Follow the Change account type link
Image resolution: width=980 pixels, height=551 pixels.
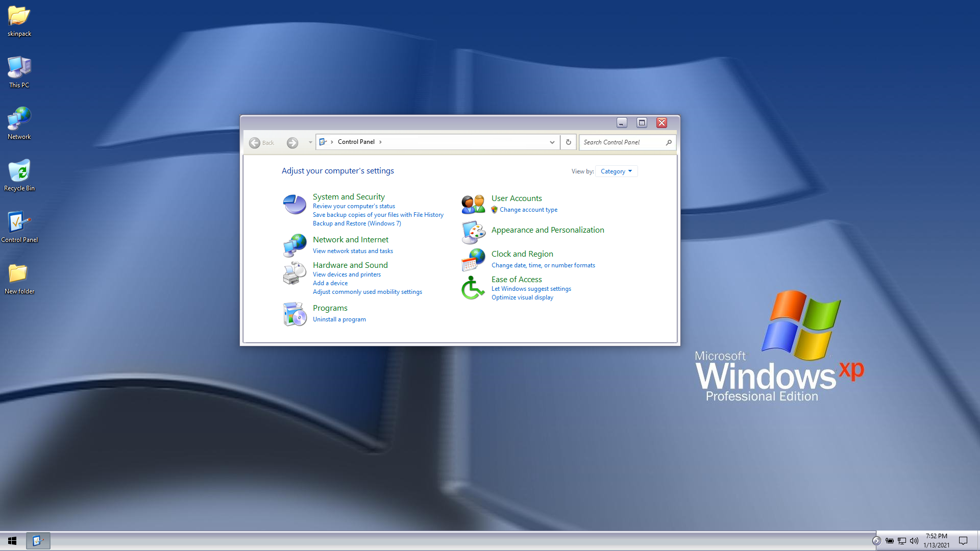(x=528, y=210)
